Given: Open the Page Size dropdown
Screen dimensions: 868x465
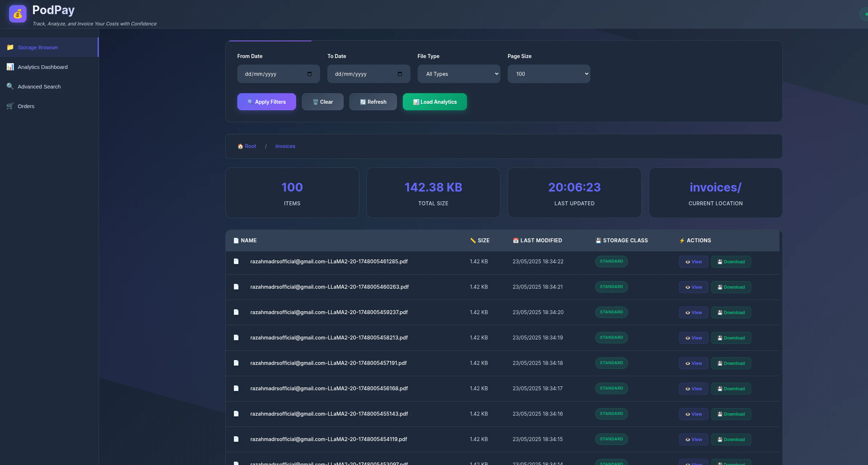Looking at the screenshot, I should (548, 74).
